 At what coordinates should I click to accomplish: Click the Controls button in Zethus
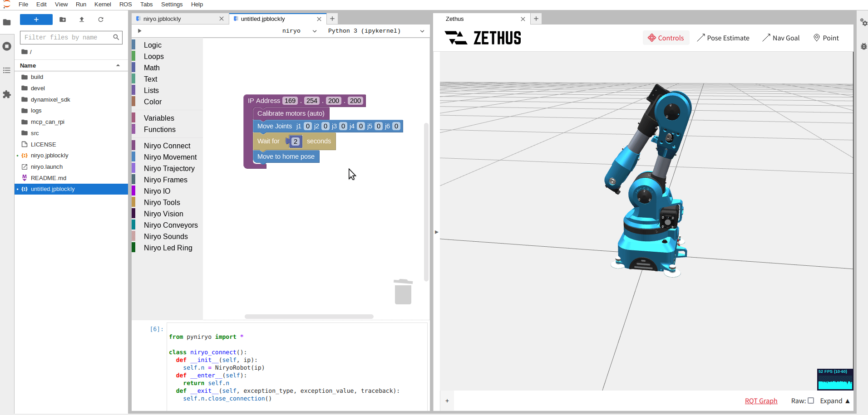pyautogui.click(x=666, y=38)
